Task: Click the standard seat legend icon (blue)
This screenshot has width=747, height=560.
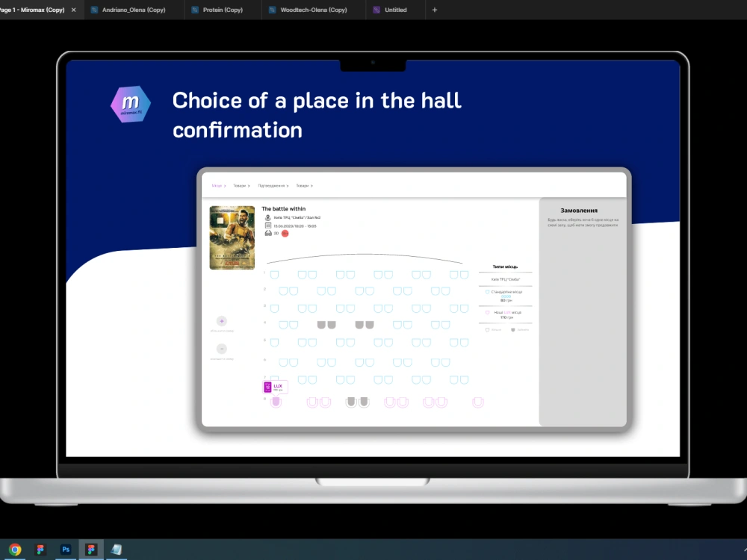Action: coord(487,292)
